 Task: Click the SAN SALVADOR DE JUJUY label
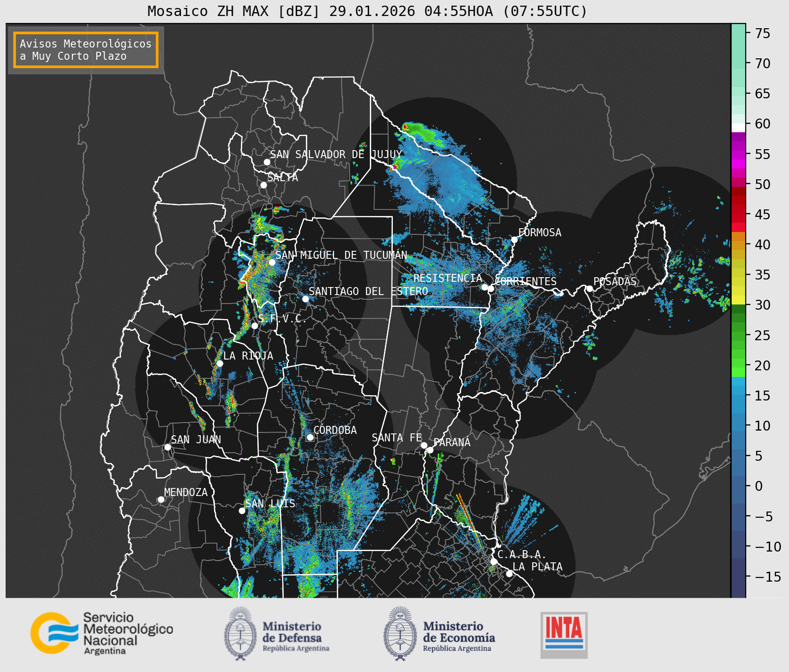(336, 154)
